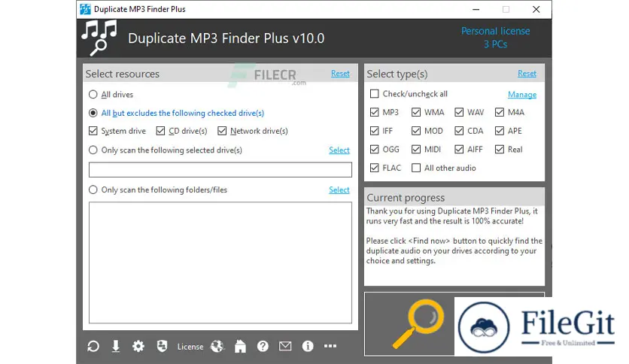This screenshot has height=364, width=629.
Task: Close the Duplicate MP3 Finder Plus window
Action: click(536, 9)
